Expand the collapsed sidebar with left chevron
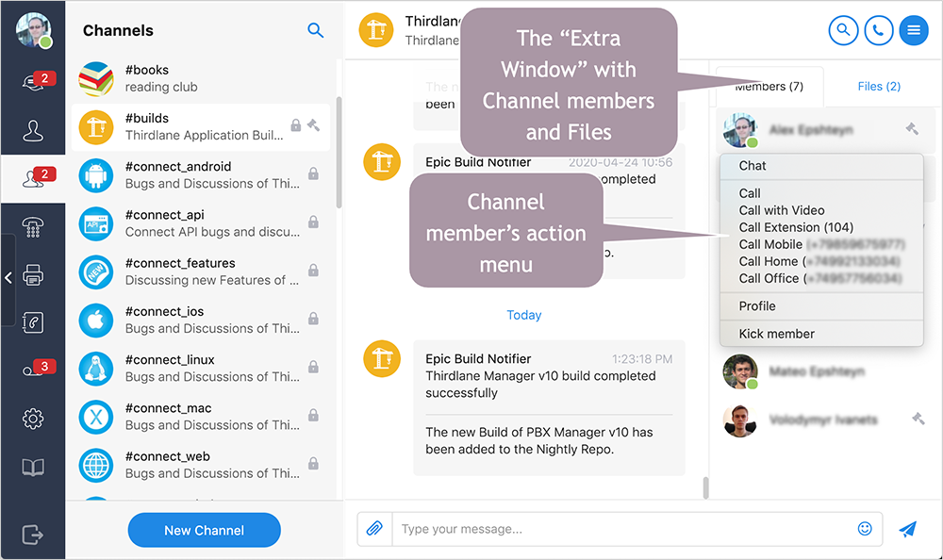 [x=8, y=277]
